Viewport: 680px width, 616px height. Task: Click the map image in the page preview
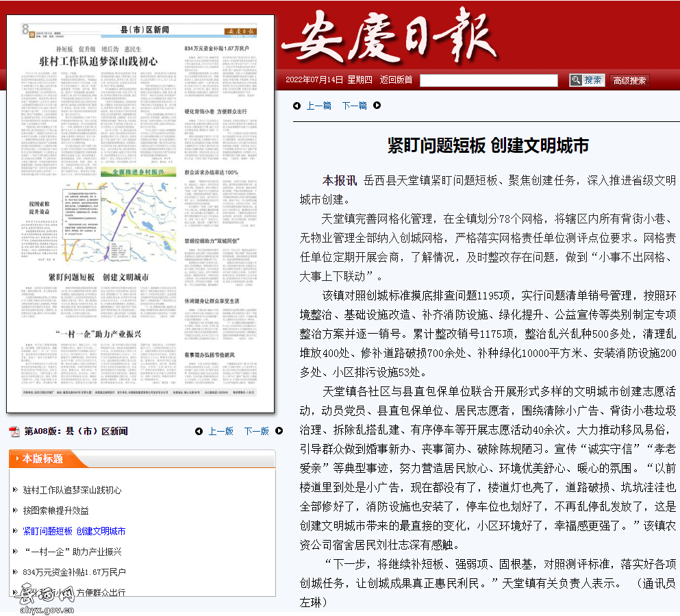point(119,222)
